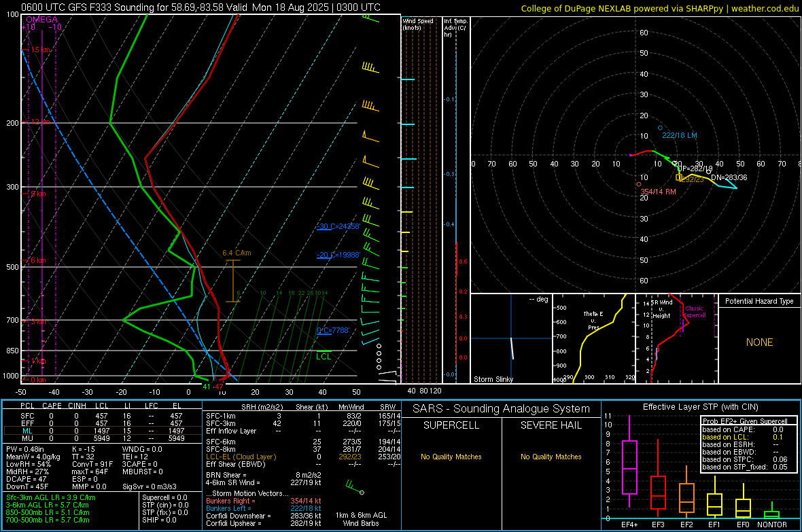This screenshot has height=532, width=802.
Task: Click the green LCL label on skew-T
Action: tap(324, 357)
